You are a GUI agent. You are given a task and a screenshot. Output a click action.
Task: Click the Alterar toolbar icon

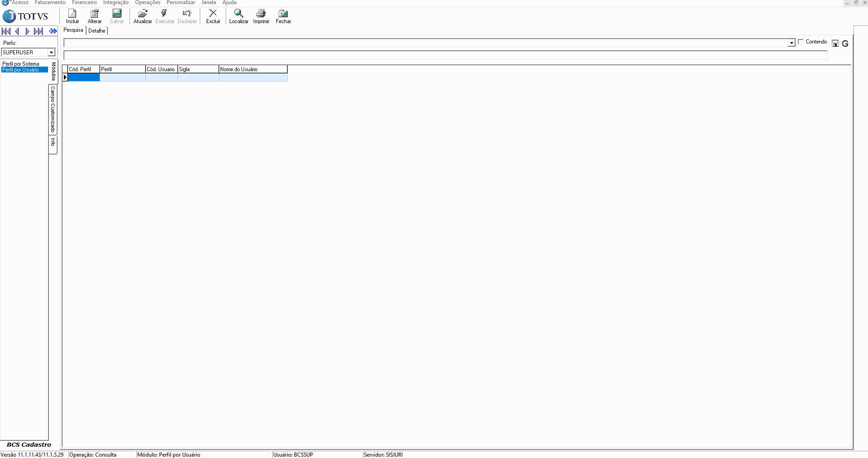point(95,16)
